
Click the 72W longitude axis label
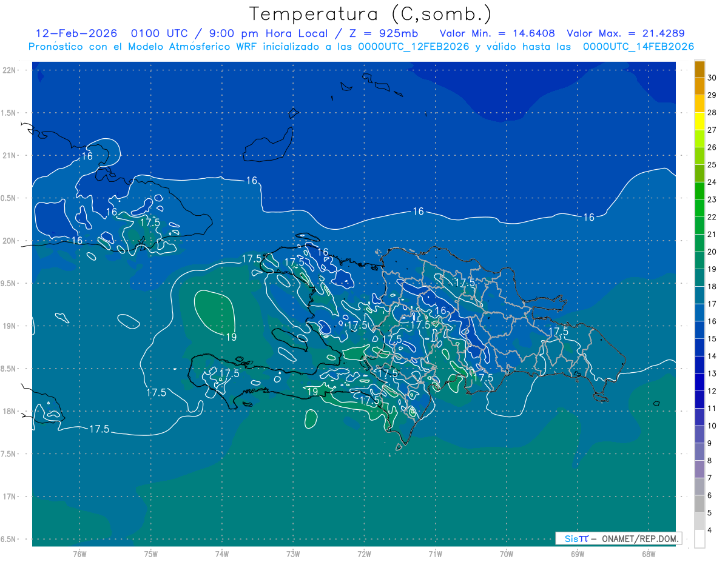[364, 554]
